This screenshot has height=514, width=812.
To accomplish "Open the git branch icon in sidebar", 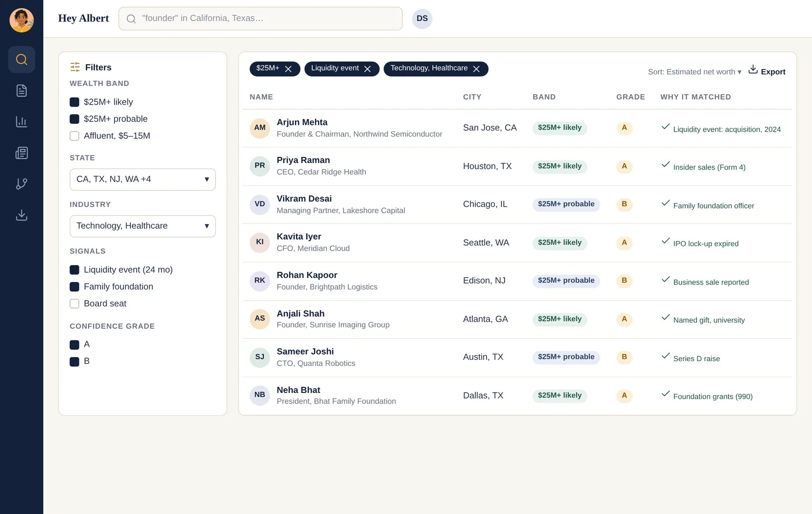I will (22, 184).
